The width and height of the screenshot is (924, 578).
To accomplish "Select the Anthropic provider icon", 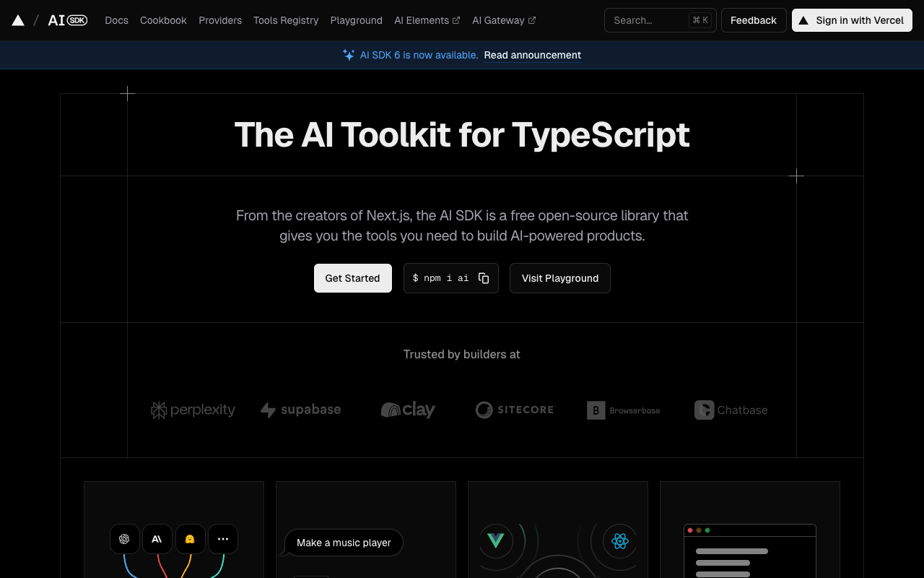I will click(x=157, y=538).
